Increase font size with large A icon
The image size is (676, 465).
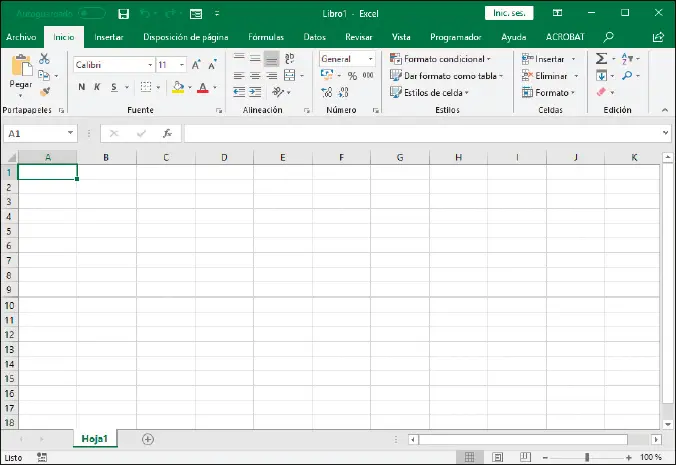coord(196,65)
